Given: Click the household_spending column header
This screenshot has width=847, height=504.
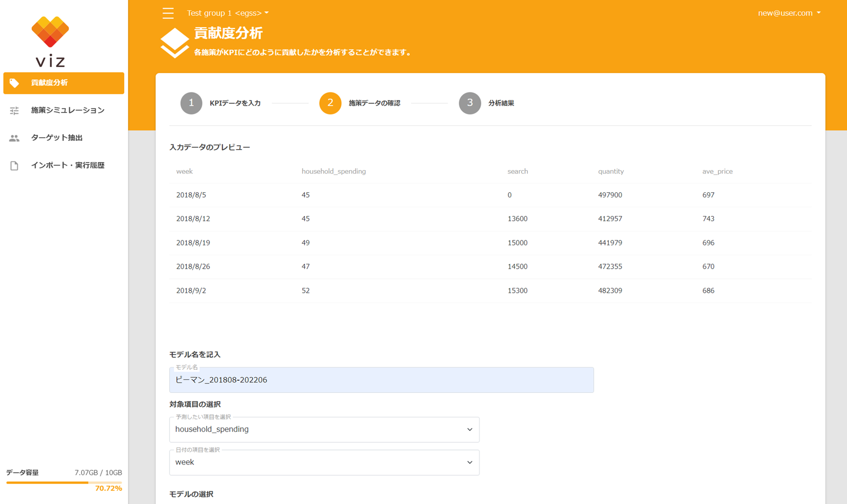Looking at the screenshot, I should tap(333, 172).
